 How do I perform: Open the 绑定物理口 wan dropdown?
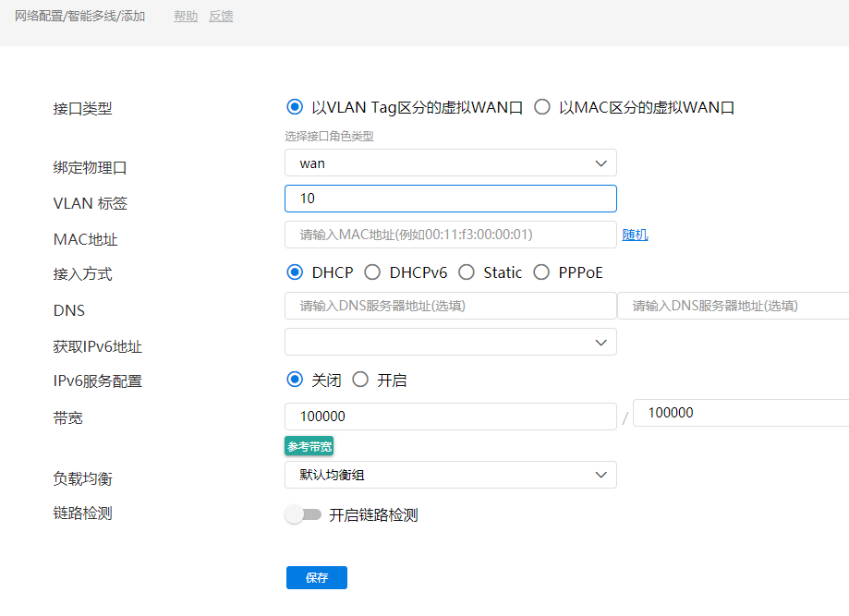pyautogui.click(x=450, y=163)
